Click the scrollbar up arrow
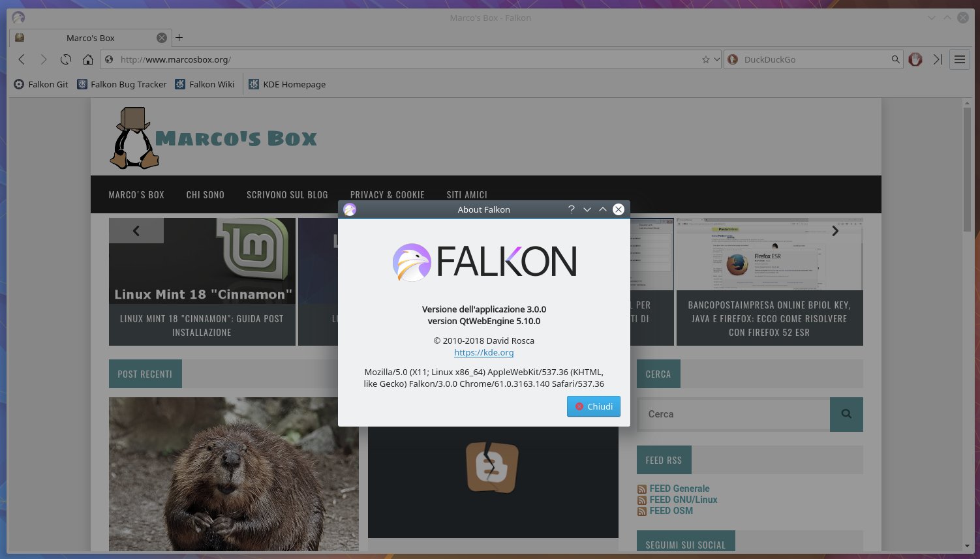The image size is (980, 559). click(968, 103)
